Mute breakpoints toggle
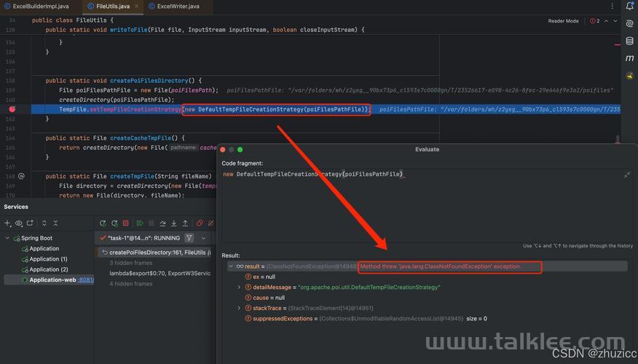The height and width of the screenshot is (364, 638). [210, 223]
